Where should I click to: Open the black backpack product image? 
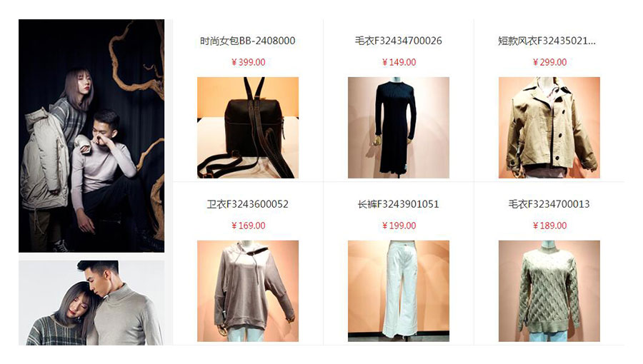coord(248,127)
